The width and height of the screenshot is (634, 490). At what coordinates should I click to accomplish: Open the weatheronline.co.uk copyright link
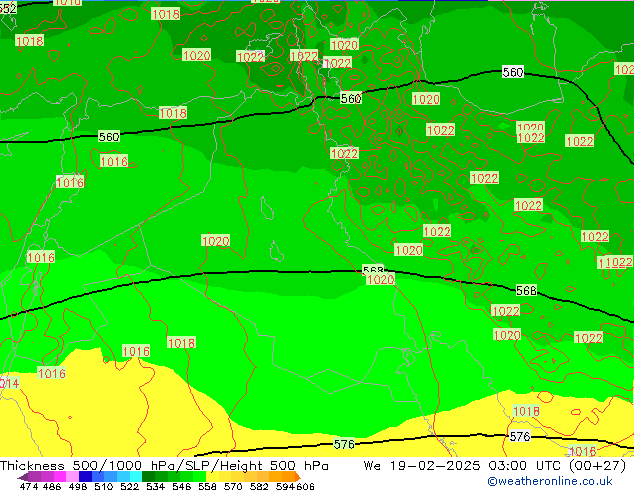[550, 481]
